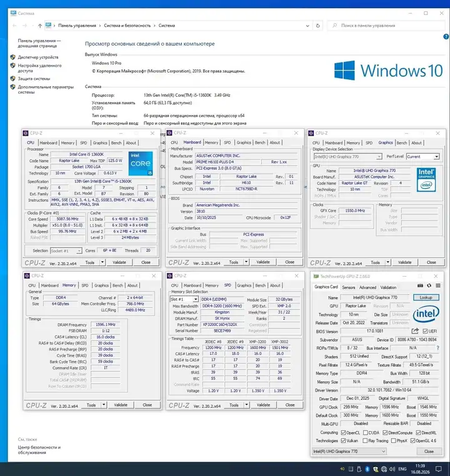
Task: Toggle the Vulkan checkbox
Action: 343,440
